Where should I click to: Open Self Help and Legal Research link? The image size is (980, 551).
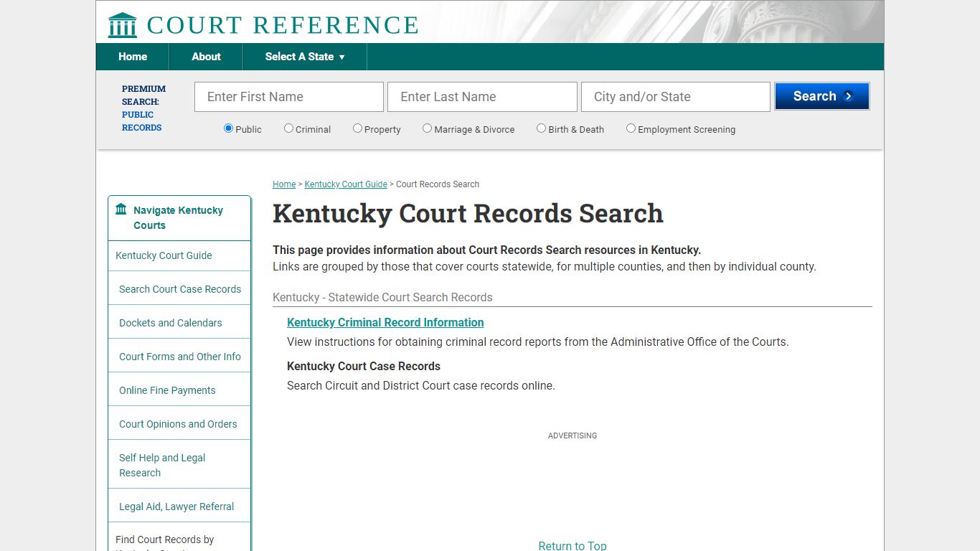(179, 465)
